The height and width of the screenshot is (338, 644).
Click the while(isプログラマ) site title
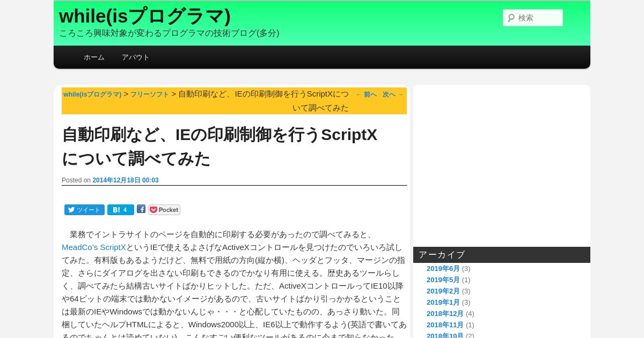pyautogui.click(x=145, y=16)
